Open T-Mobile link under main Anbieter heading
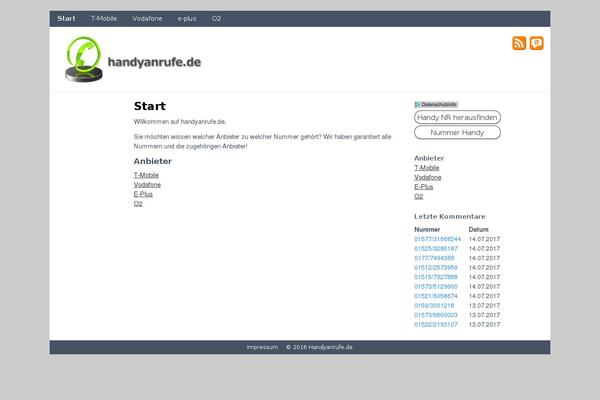Screen dimensions: 600x400 tap(146, 175)
